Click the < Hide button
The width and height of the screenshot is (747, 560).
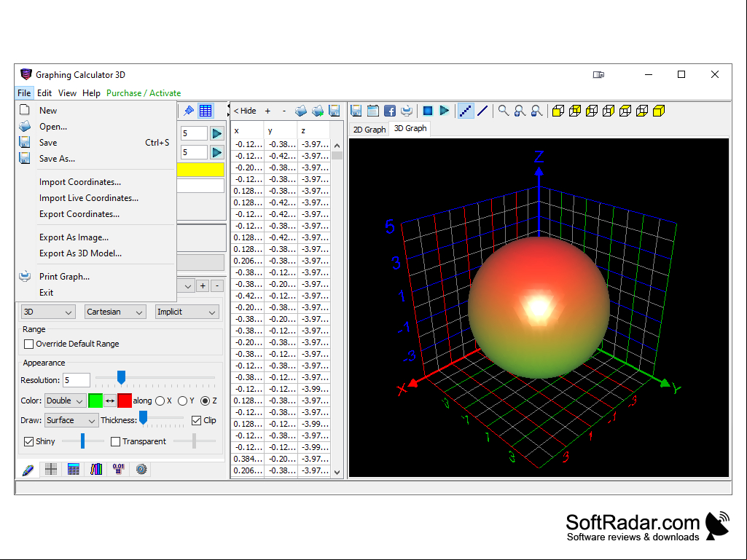[245, 111]
